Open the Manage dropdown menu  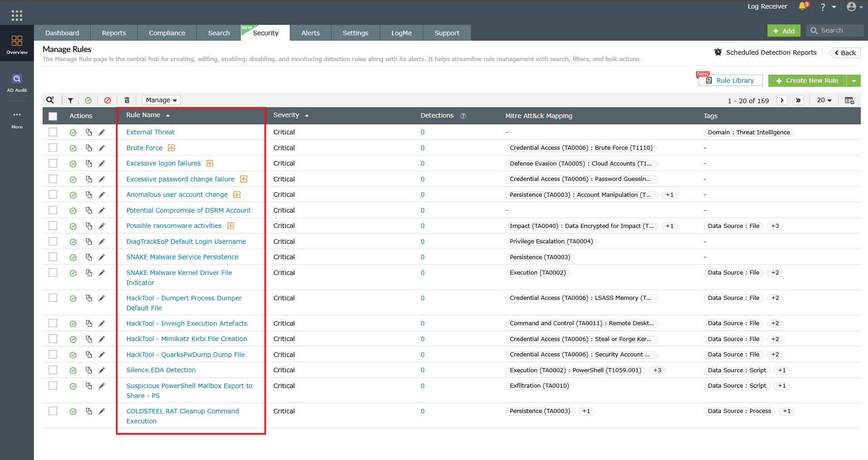coord(161,100)
